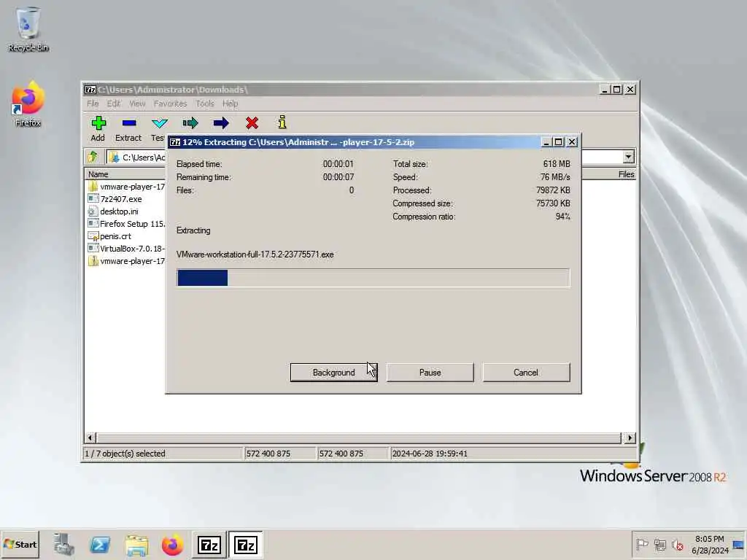This screenshot has width=747, height=560.
Task: Click Show Desktop button at taskbar end
Action: [740, 544]
